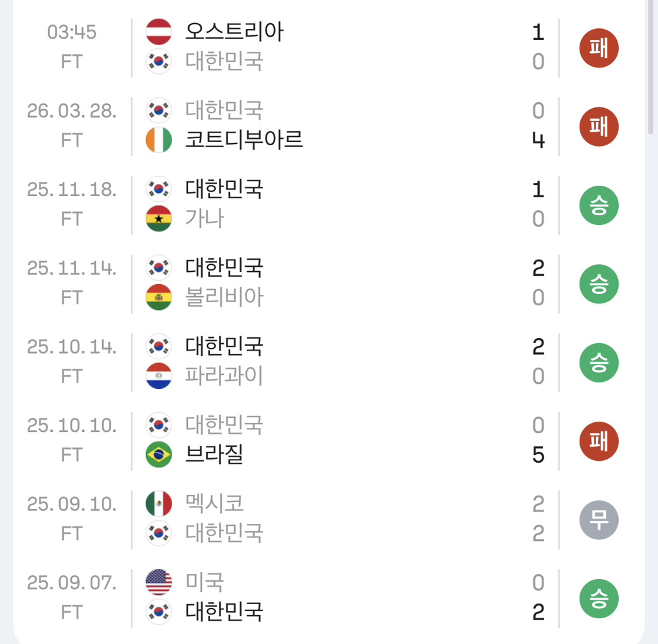Open the 코트디부아르 team link
Image resolution: width=658 pixels, height=644 pixels.
[x=244, y=140]
